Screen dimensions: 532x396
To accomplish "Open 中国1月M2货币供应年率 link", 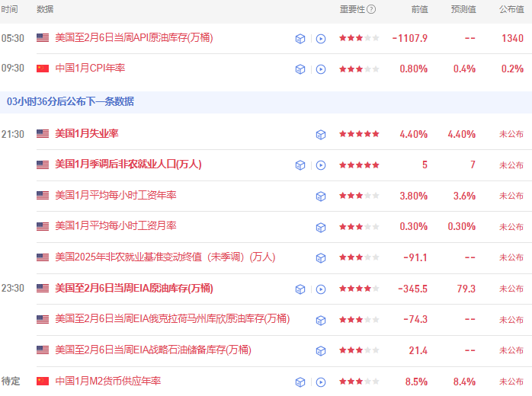I will (108, 381).
